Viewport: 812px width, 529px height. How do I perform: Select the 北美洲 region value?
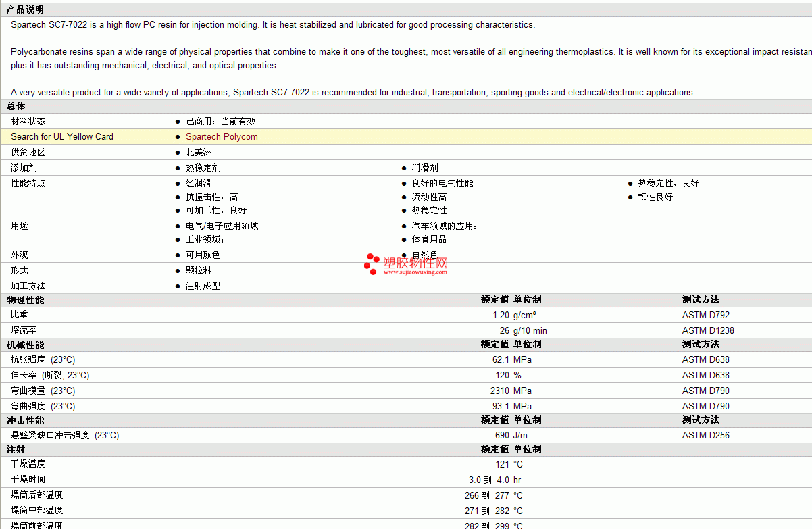[199, 152]
